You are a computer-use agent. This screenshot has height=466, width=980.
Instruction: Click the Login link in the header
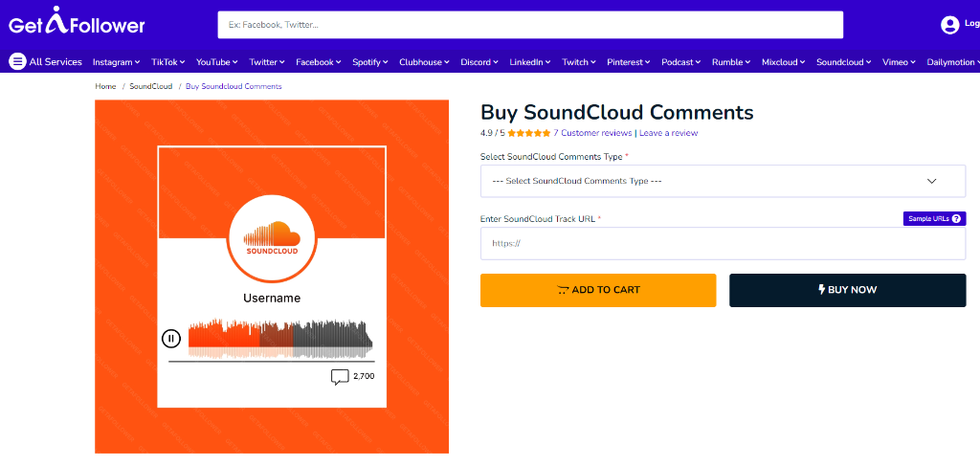pos(972,24)
